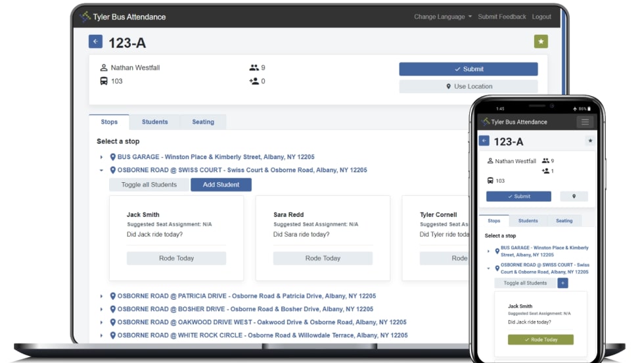Switch to the Students tab on laptop
This screenshot has height=363, width=644.
154,122
